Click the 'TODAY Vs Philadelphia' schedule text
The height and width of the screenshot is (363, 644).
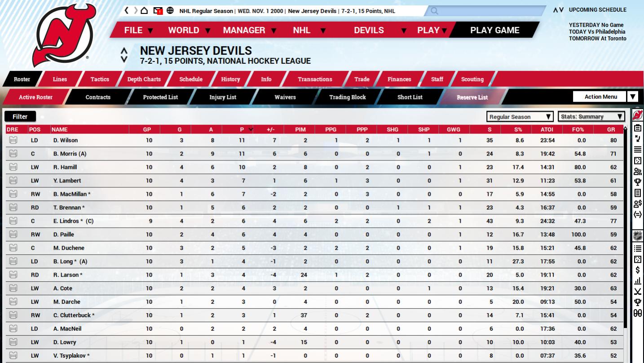coord(597,32)
